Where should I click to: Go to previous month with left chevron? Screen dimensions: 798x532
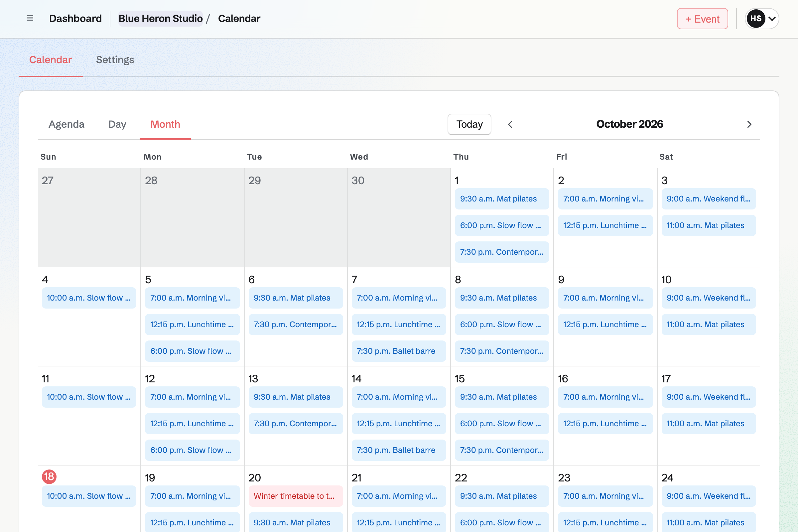click(x=510, y=124)
